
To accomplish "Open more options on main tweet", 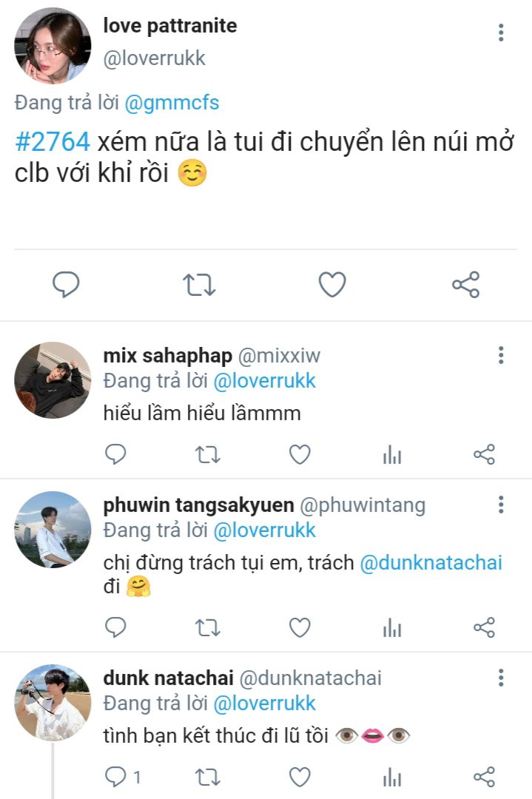I will click(x=501, y=33).
